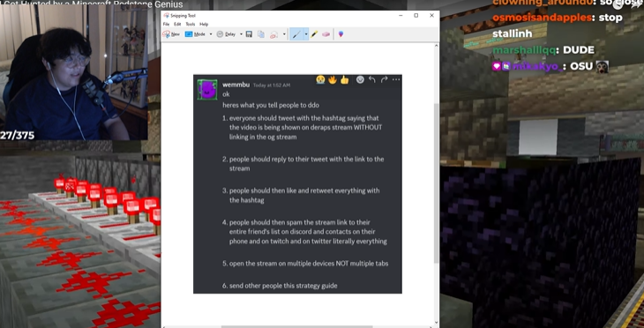This screenshot has height=328, width=644.
Task: Click the Add Reaction smiley icon
Action: [360, 79]
